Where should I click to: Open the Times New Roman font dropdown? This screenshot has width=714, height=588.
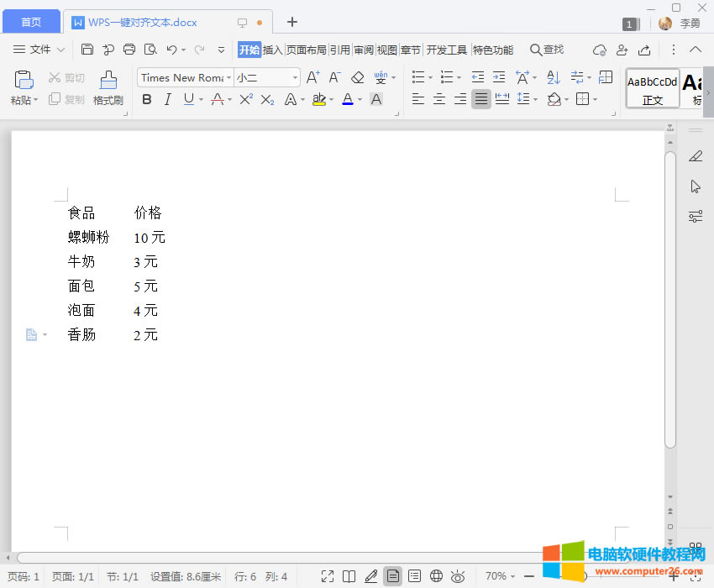point(182,77)
